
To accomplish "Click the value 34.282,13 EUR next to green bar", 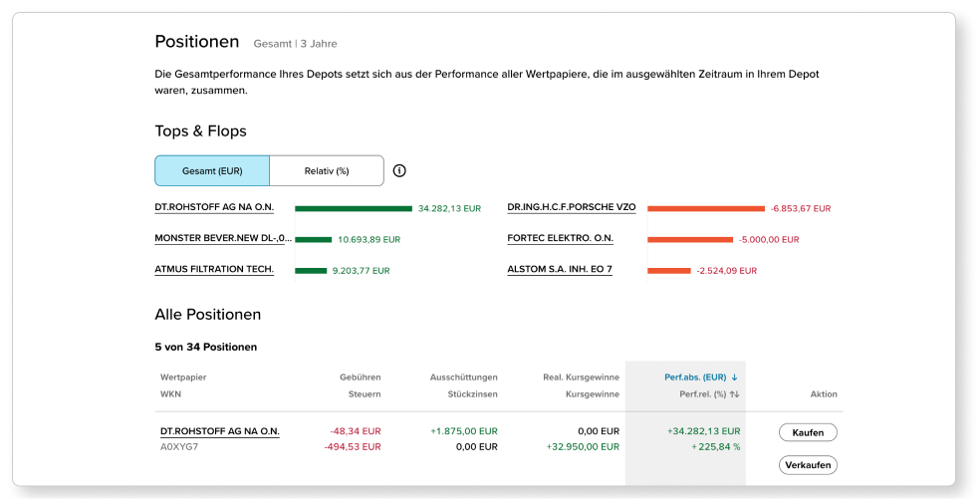I will click(449, 209).
